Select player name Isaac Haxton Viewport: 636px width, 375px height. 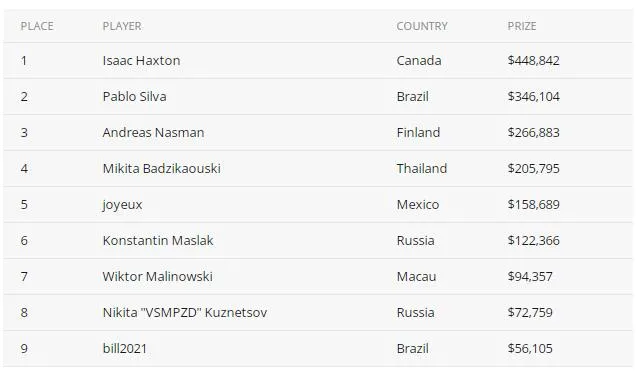[141, 60]
